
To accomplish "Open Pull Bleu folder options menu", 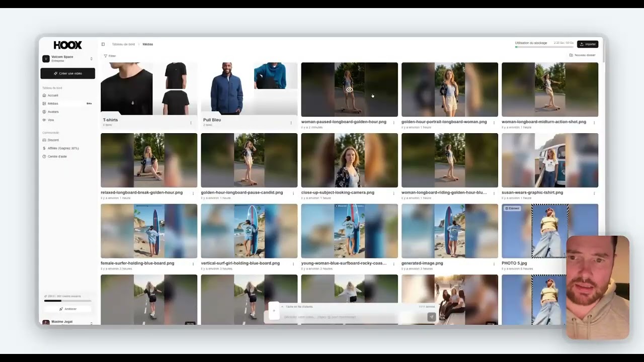I will [291, 123].
